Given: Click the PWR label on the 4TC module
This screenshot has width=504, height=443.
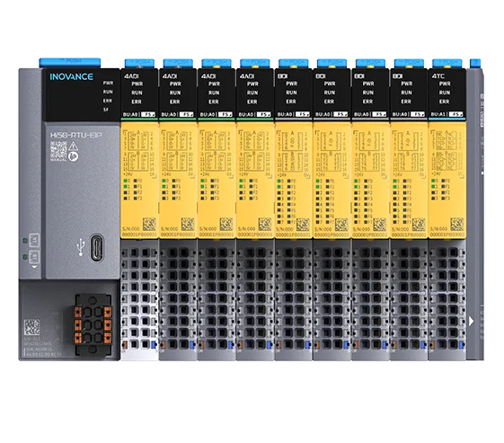Looking at the screenshot, I should [x=445, y=84].
